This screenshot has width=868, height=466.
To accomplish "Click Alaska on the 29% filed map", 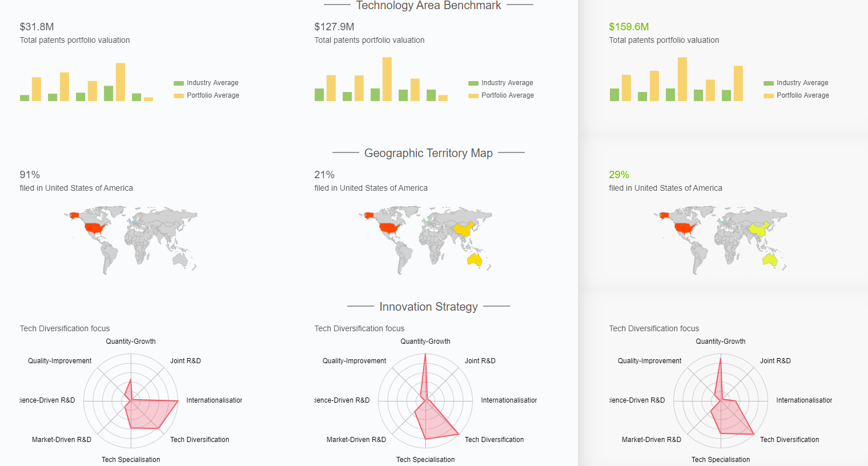I will (x=664, y=216).
